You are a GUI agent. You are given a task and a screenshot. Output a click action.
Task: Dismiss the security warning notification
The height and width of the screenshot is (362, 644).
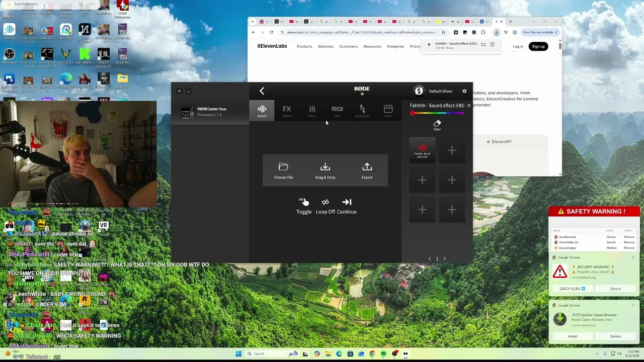tap(633, 258)
